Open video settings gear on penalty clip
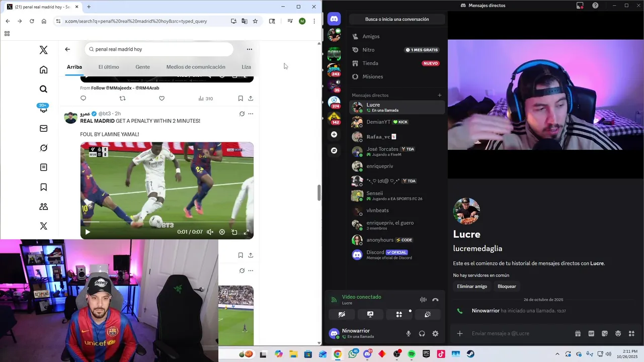Viewport: 644px width, 362px height. [x=222, y=232]
